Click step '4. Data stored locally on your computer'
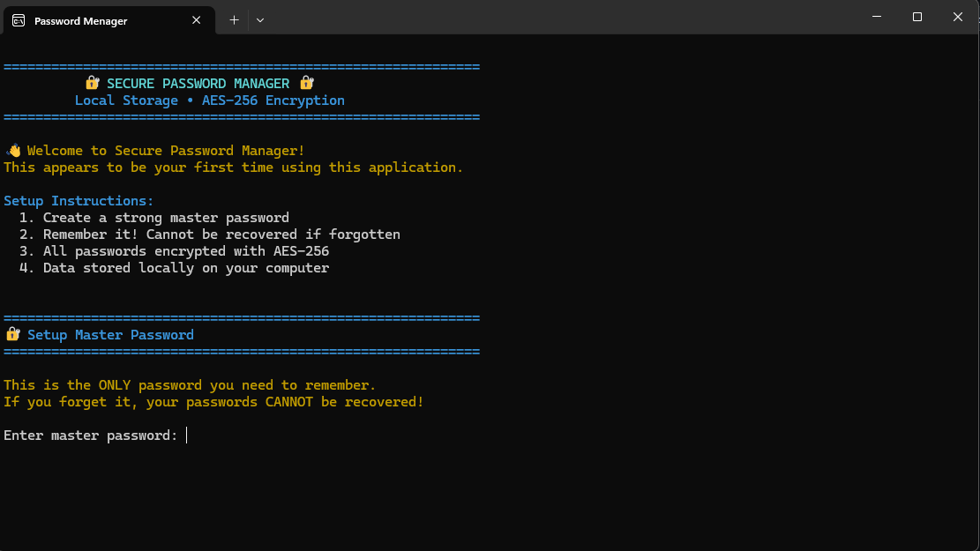Image resolution: width=980 pixels, height=551 pixels. [174, 268]
